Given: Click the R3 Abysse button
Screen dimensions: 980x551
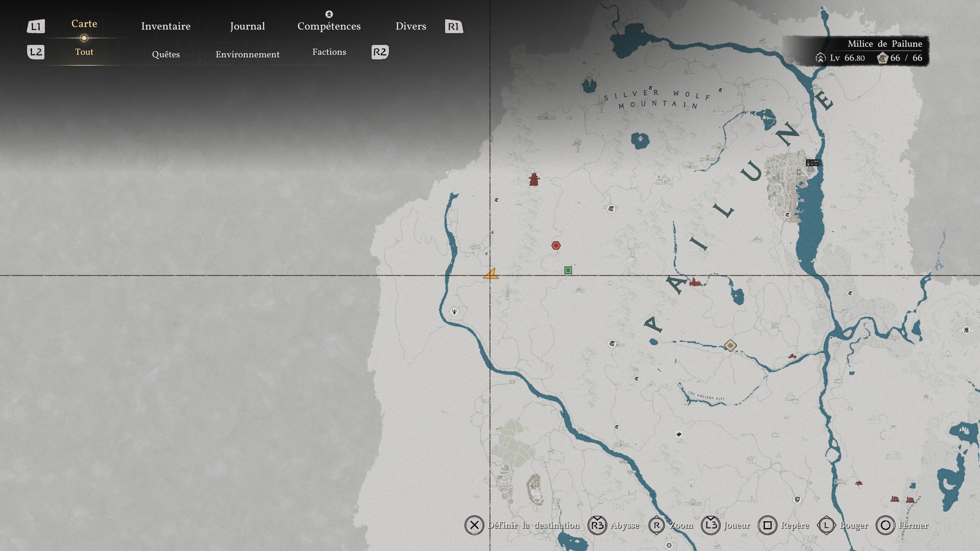Looking at the screenshot, I should [597, 525].
